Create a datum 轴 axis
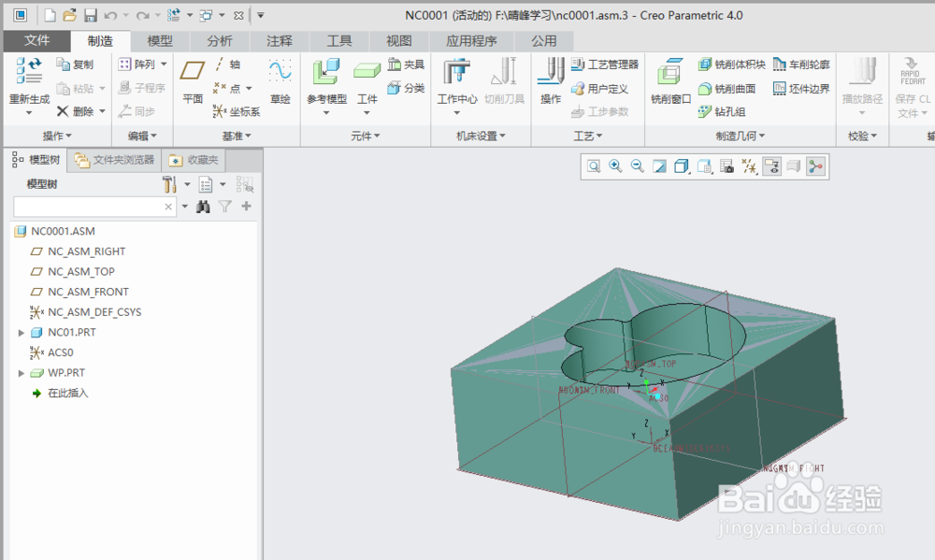Image resolution: width=935 pixels, height=560 pixels. click(227, 65)
